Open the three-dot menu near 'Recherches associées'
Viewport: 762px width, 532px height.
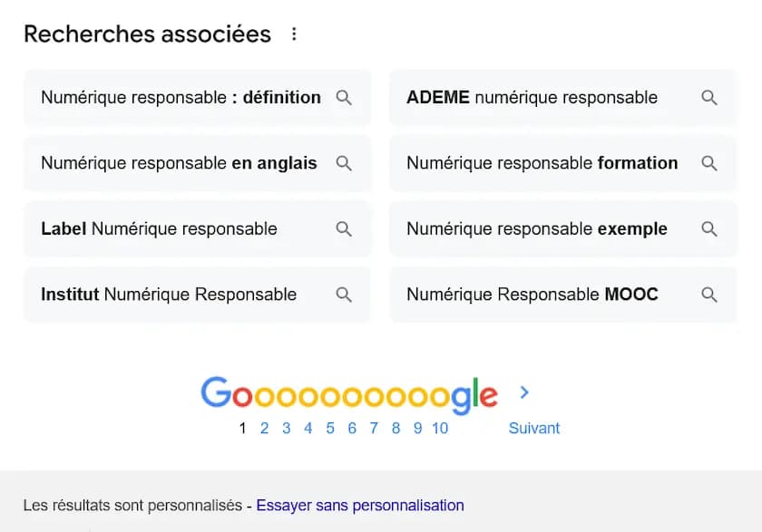pyautogui.click(x=294, y=33)
